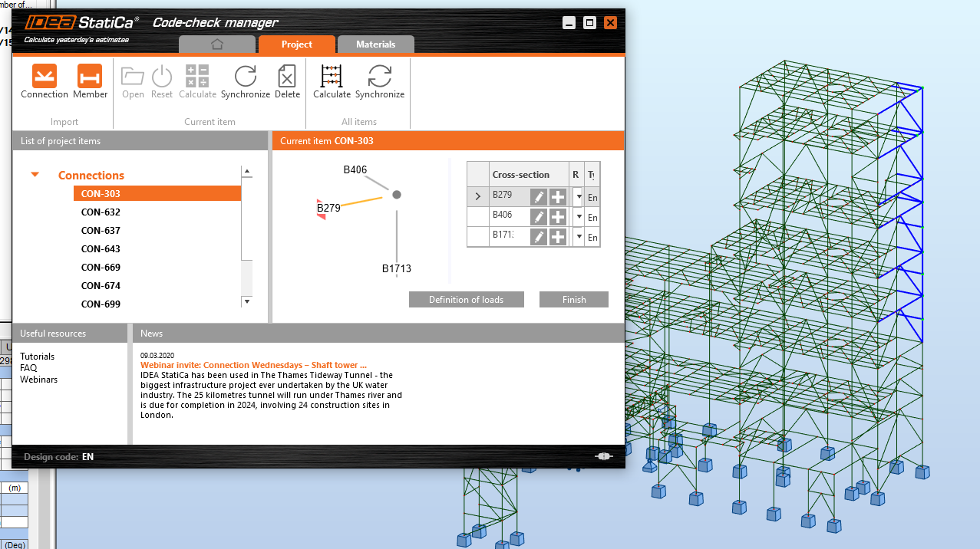Open Definition of loads
The height and width of the screenshot is (549, 980).
point(466,299)
